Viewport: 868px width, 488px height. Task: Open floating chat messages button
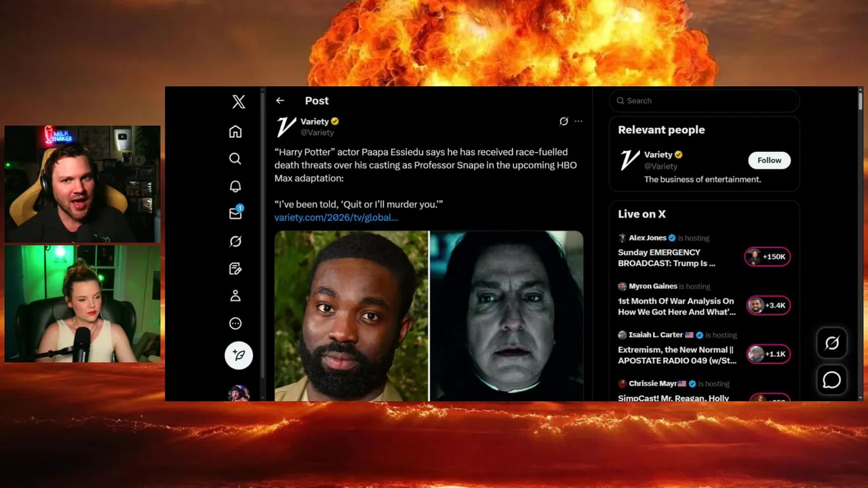point(832,380)
